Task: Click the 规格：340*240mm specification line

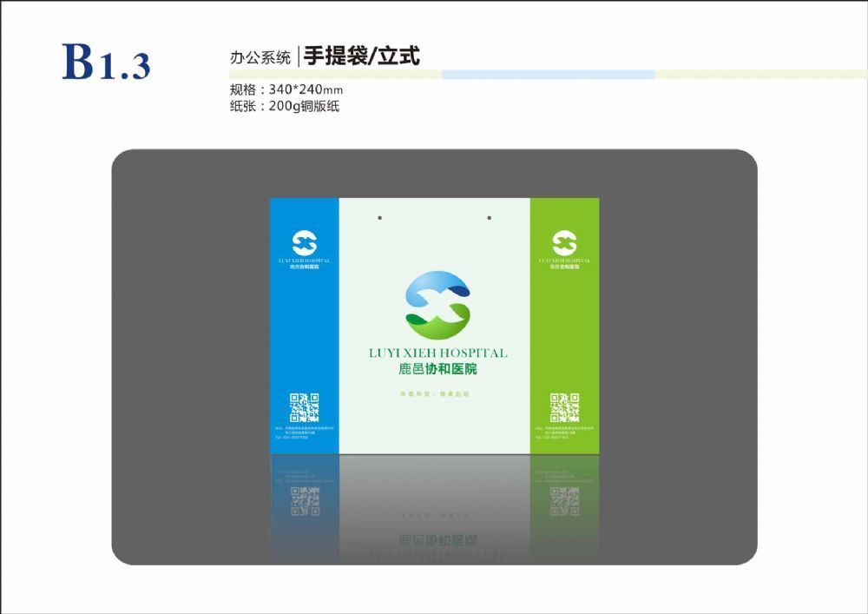Action: pyautogui.click(x=286, y=90)
